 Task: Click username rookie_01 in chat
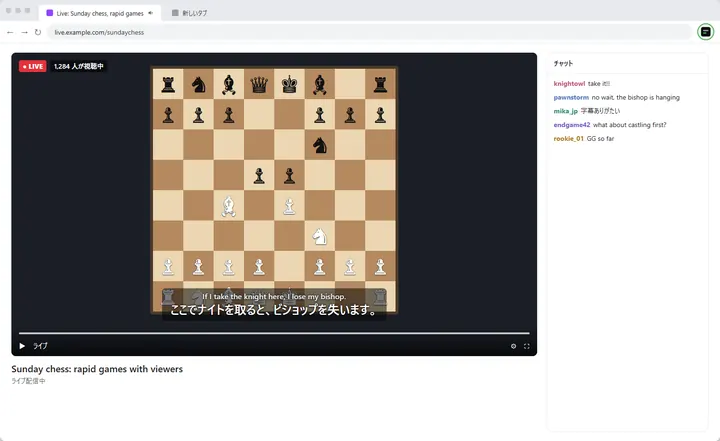(x=568, y=139)
